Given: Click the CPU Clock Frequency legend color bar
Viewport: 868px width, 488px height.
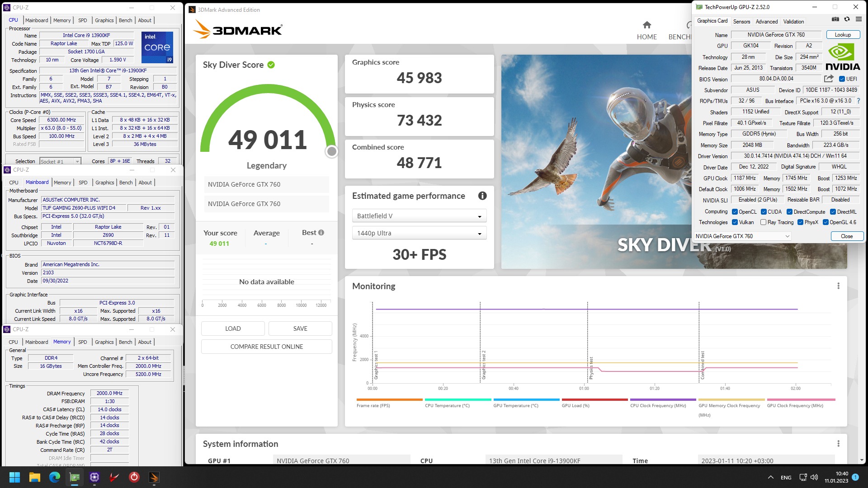Looking at the screenshot, I should [663, 399].
